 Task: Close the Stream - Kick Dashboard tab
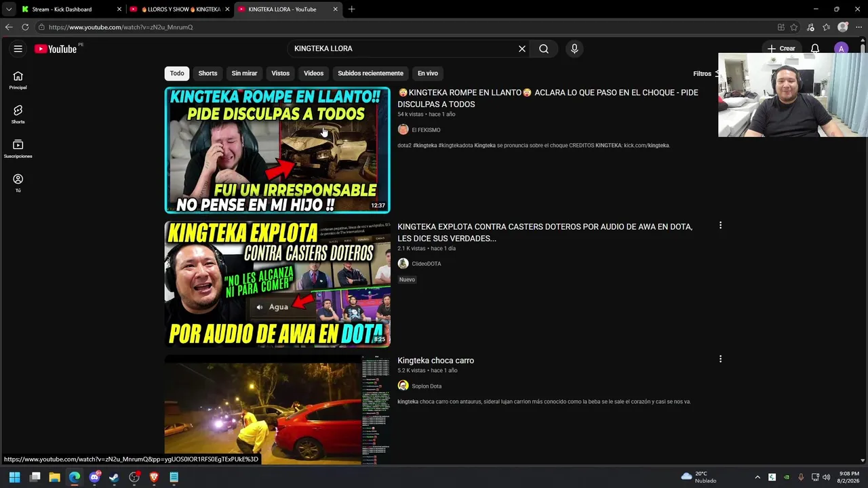[x=119, y=9]
